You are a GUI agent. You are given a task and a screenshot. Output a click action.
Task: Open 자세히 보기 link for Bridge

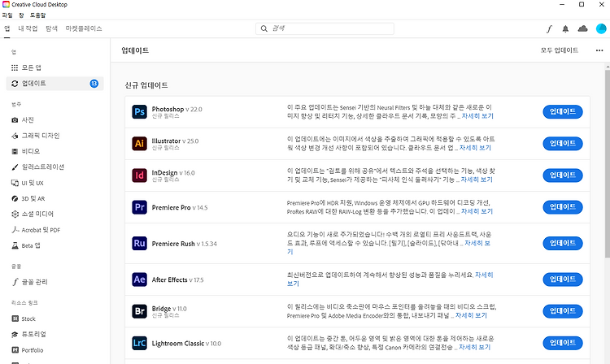tap(471, 316)
